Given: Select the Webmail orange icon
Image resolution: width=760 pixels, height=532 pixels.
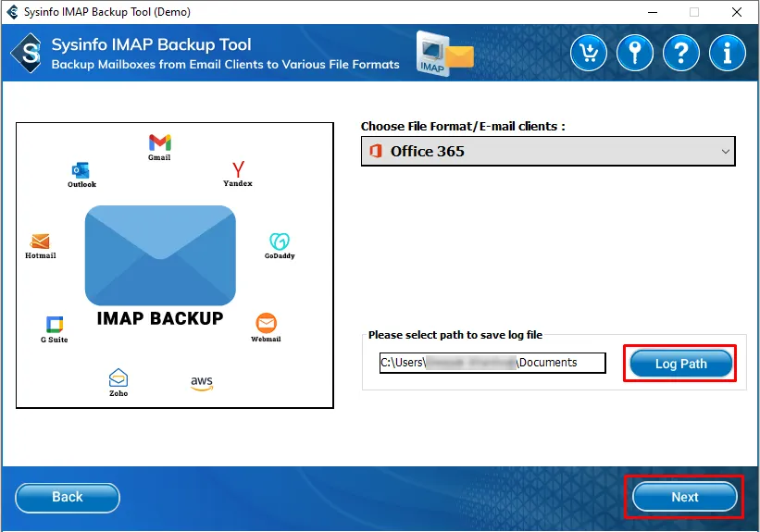Looking at the screenshot, I should click(266, 323).
